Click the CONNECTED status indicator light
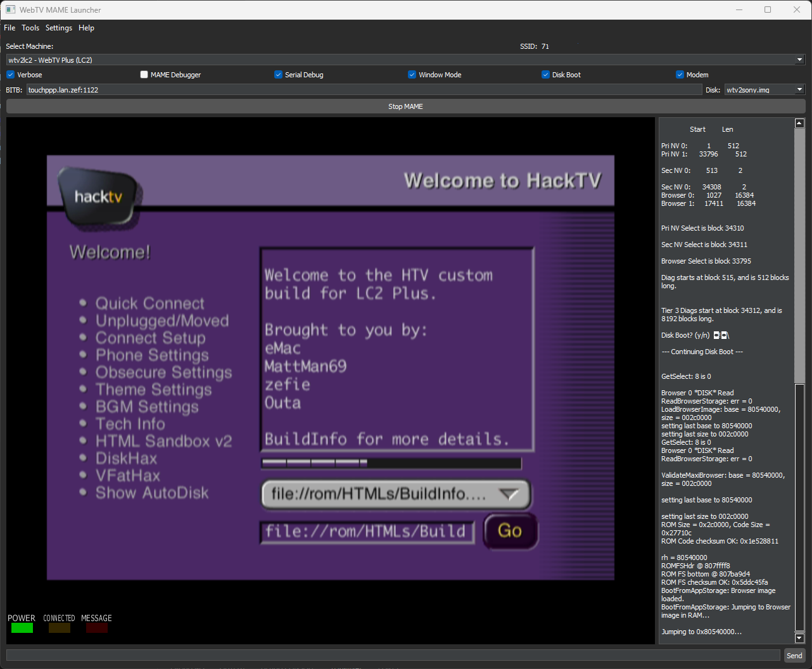Screen dimensions: 812x669 pos(60,628)
